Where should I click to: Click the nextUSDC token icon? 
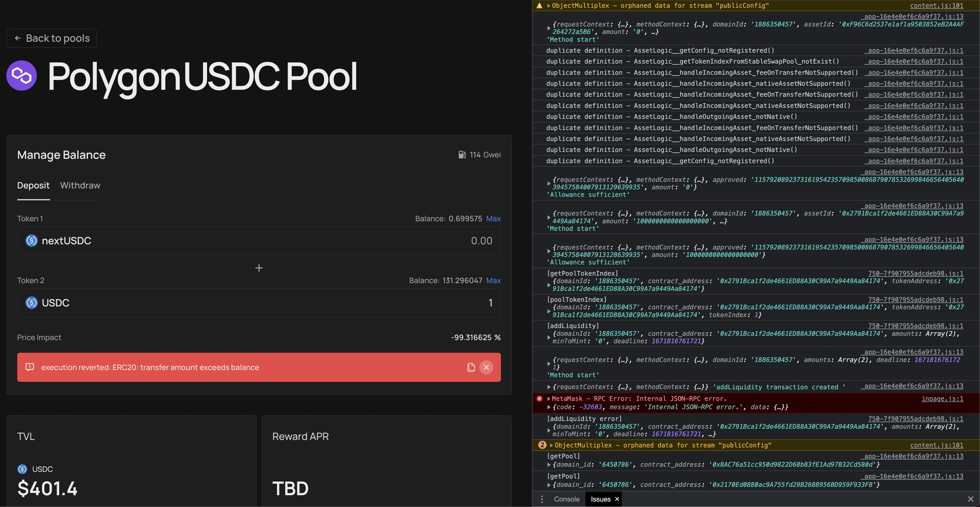(x=32, y=241)
